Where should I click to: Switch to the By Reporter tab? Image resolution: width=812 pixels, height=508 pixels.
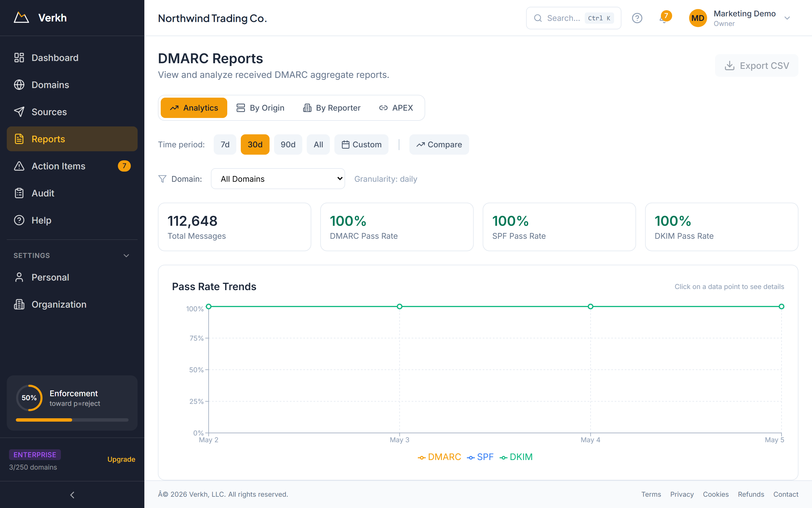pos(332,108)
